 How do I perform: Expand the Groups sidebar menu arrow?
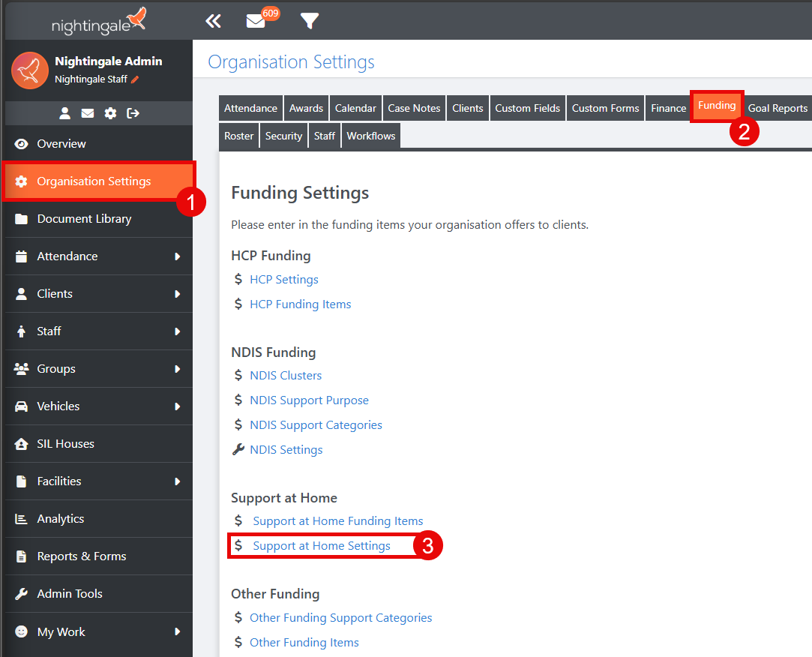click(178, 369)
